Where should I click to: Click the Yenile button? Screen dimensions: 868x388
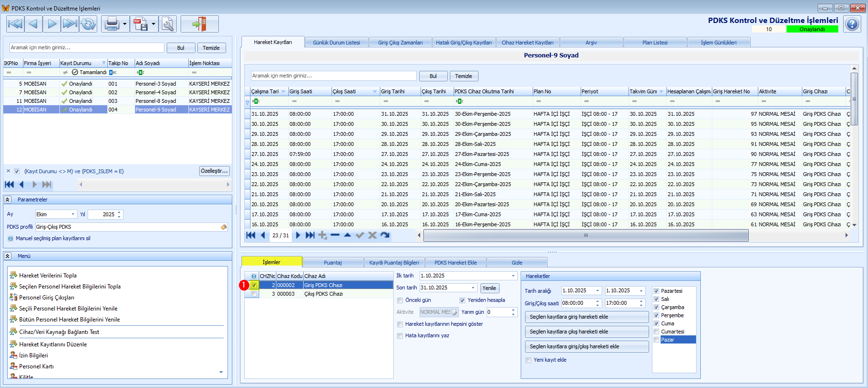(x=489, y=288)
